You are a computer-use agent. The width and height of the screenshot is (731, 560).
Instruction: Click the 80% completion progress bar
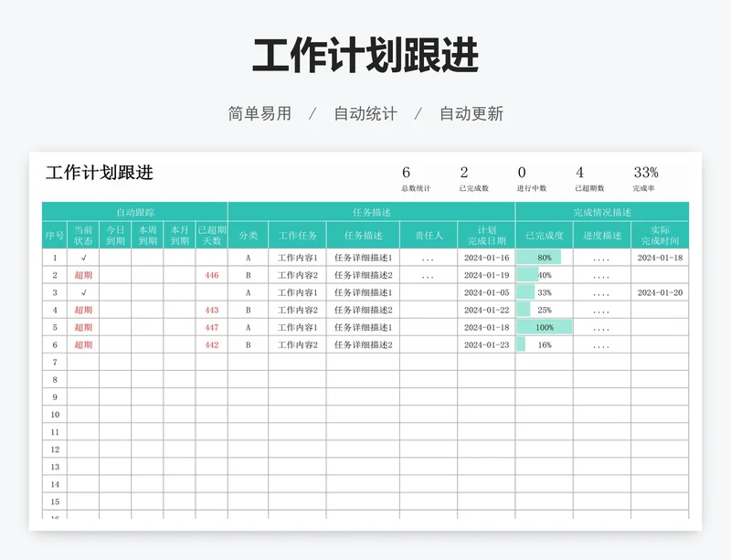[538, 258]
